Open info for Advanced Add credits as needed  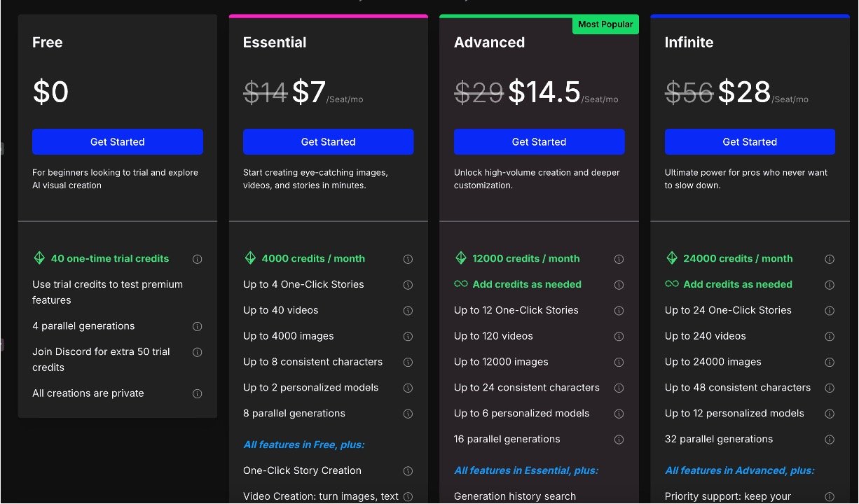coord(619,285)
